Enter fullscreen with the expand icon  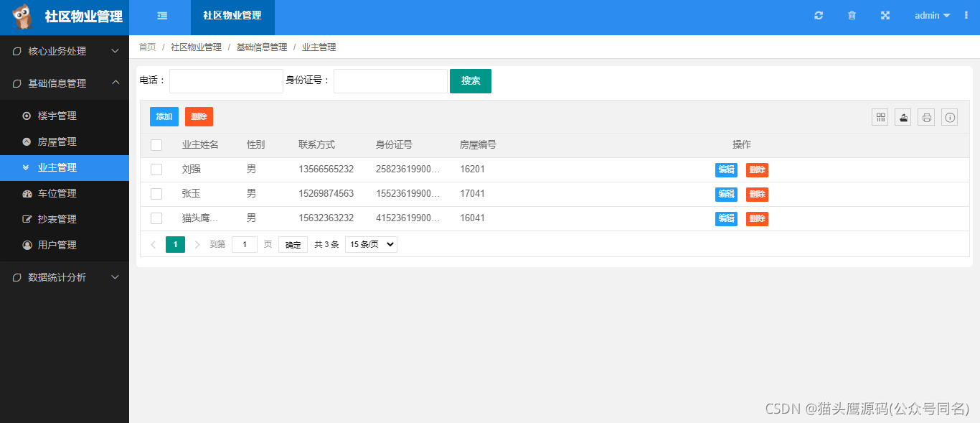885,15
